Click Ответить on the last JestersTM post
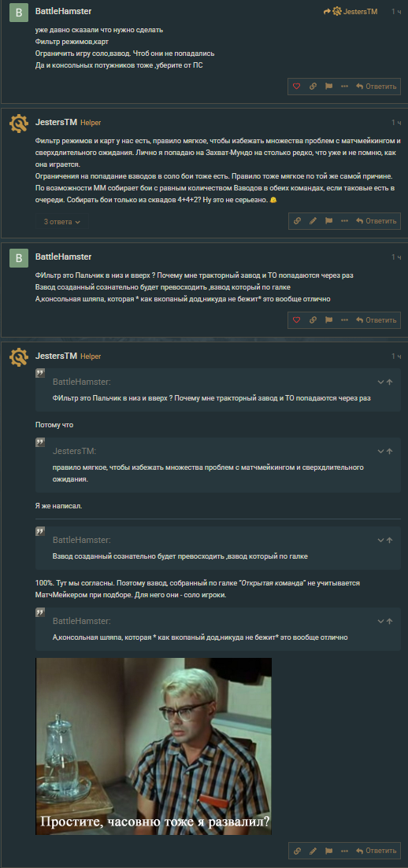This screenshot has height=868, width=408. [x=376, y=850]
